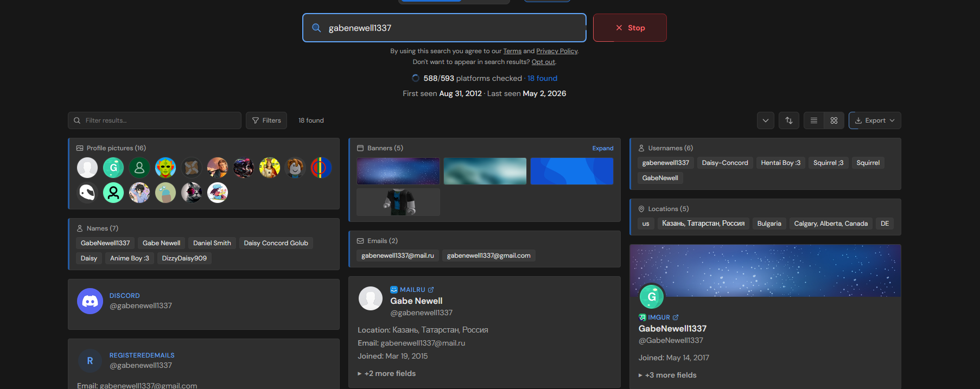This screenshot has height=389, width=980.
Task: Select the anime boy avatar
Action: (139, 193)
